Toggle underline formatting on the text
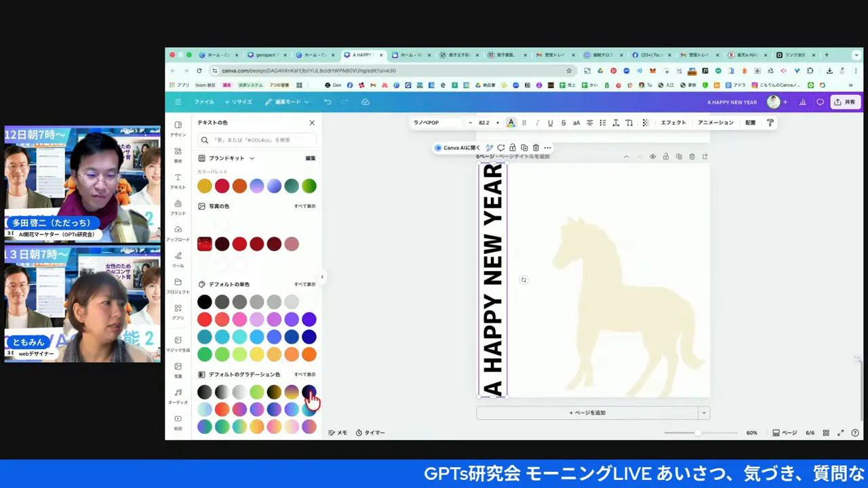 pos(550,123)
